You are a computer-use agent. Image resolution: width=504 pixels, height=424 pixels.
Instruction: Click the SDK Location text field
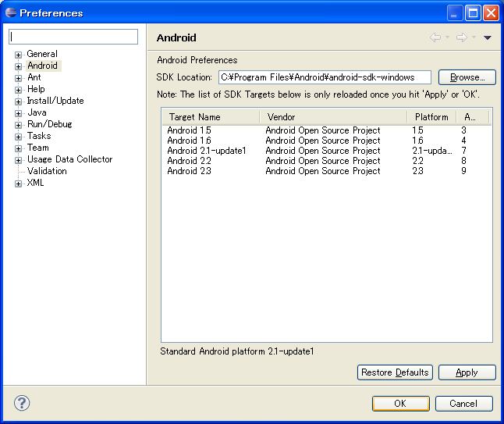coord(324,77)
